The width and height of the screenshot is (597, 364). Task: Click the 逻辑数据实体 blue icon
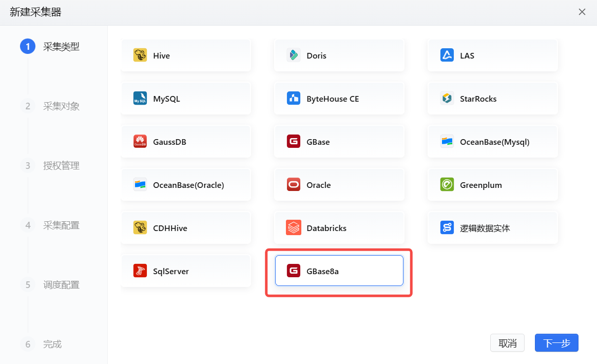[x=447, y=227]
